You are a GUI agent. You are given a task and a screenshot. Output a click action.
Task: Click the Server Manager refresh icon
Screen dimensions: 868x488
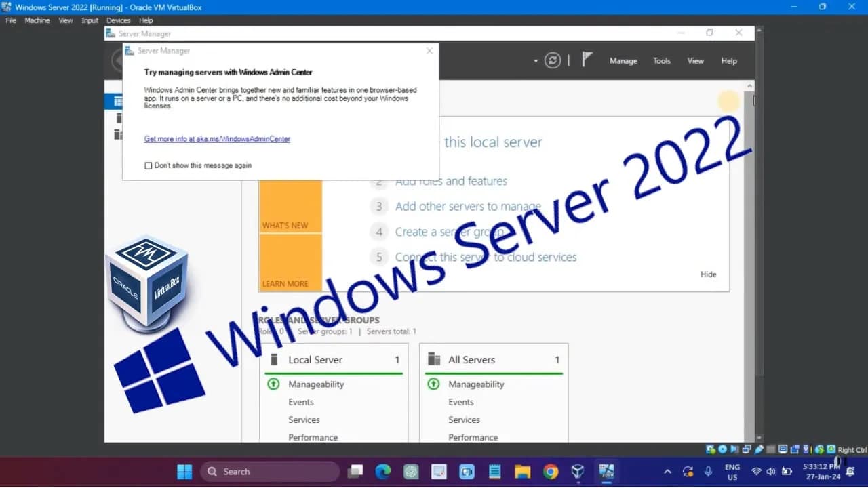pyautogui.click(x=553, y=60)
